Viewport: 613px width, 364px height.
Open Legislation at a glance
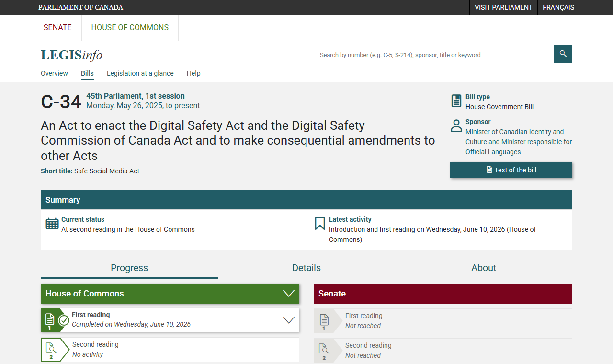coord(140,73)
